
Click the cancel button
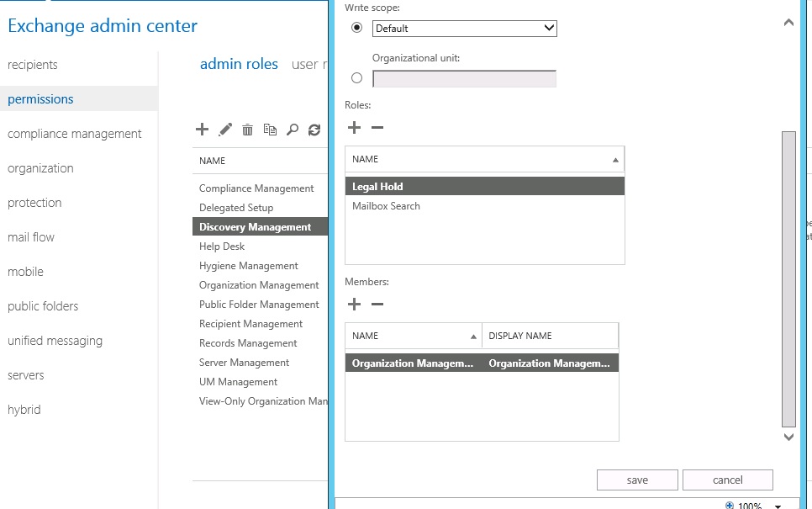tap(728, 480)
